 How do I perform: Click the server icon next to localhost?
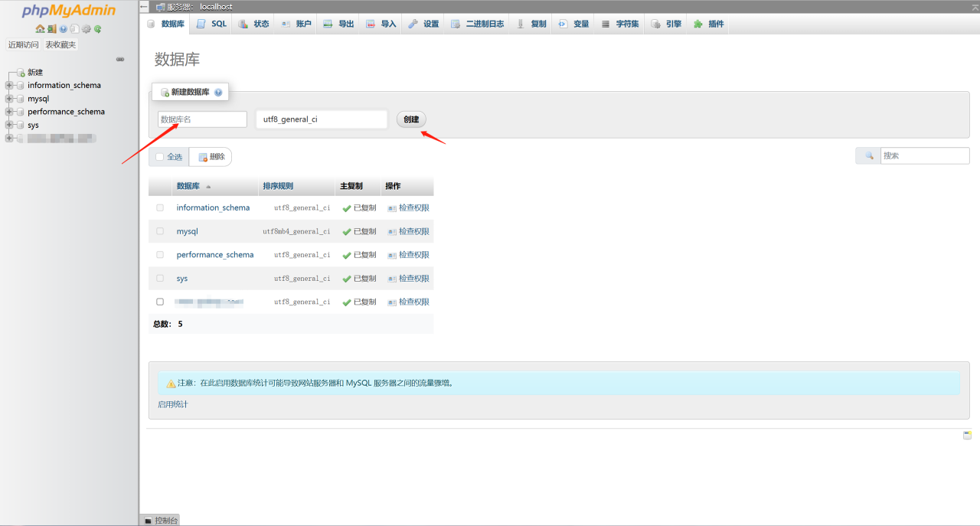point(160,7)
